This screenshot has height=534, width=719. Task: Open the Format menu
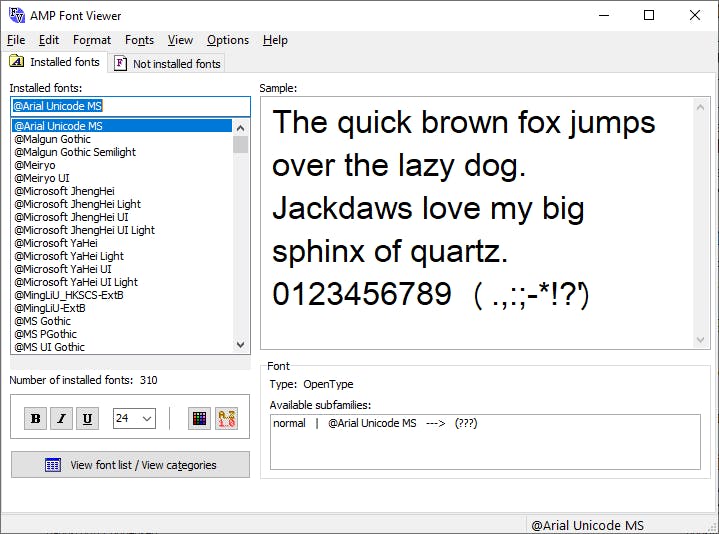[x=92, y=40]
